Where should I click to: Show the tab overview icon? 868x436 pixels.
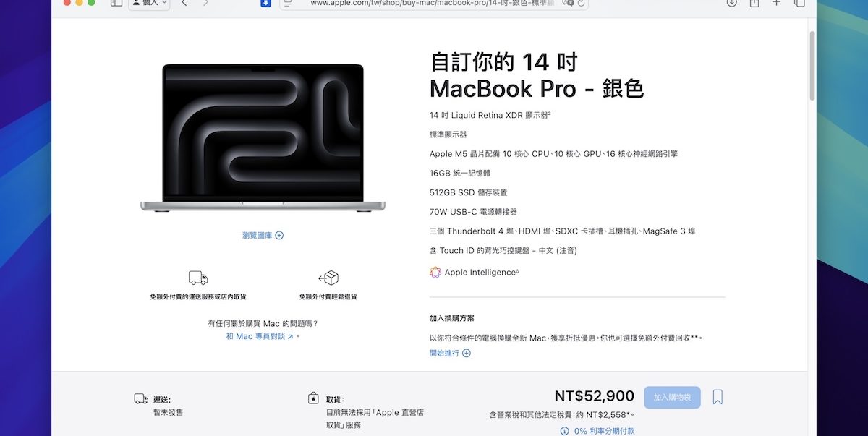pyautogui.click(x=799, y=3)
